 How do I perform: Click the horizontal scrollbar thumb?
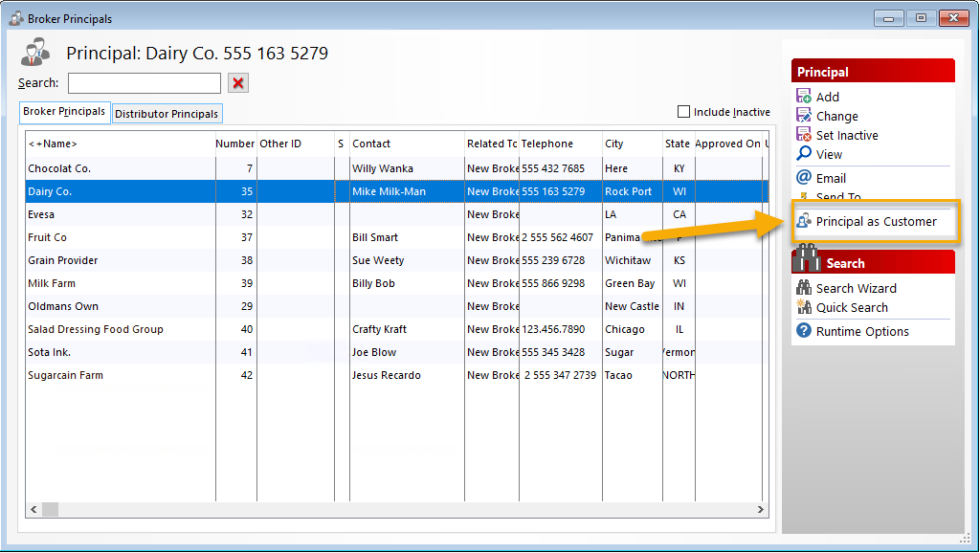tap(50, 509)
